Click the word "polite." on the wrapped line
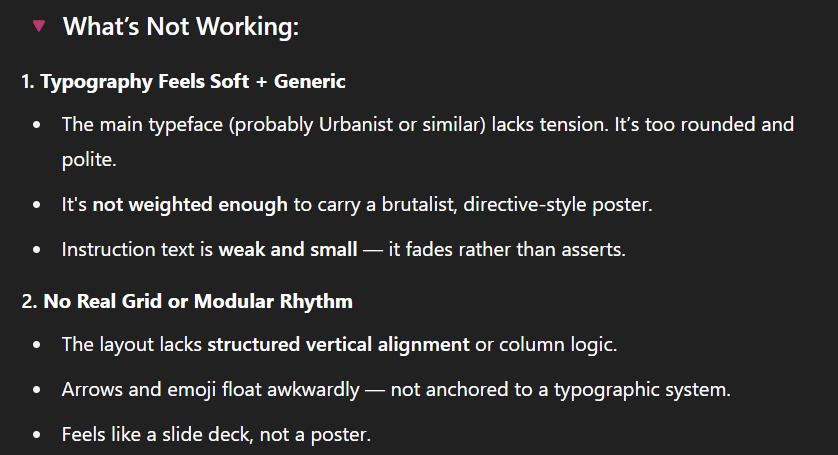The image size is (838, 455). click(89, 159)
